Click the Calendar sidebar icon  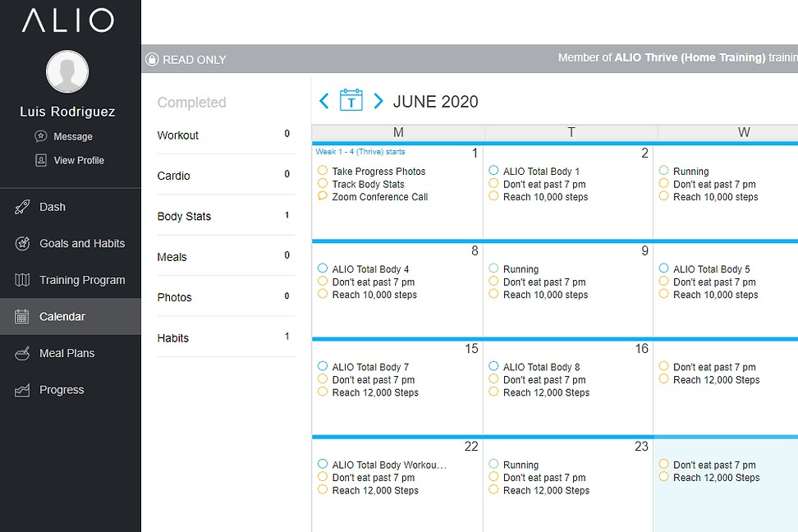tap(21, 316)
